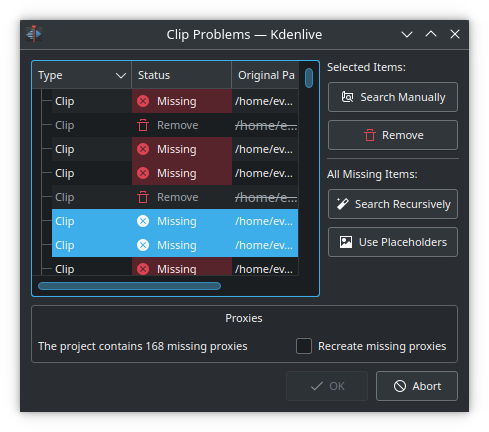Click the Original Path column header
This screenshot has height=432, width=489.
pos(265,75)
